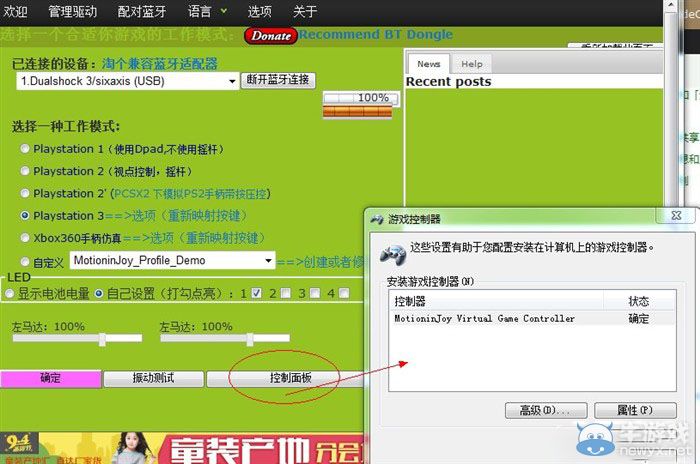
Task: Select the Playstation 1 work mode
Action: pyautogui.click(x=25, y=149)
